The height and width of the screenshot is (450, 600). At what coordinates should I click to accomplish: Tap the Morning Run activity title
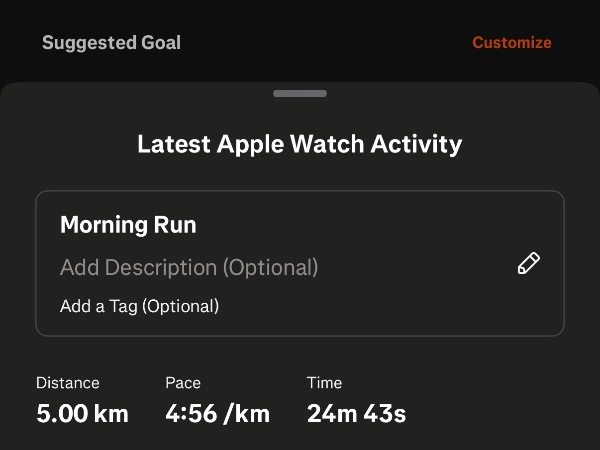pos(128,225)
